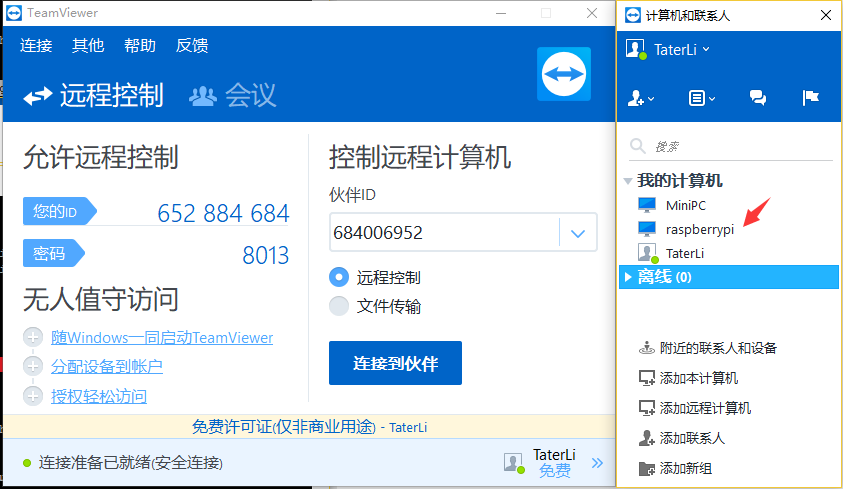Open the 帮助 menu
The width and height of the screenshot is (843, 489).
click(x=140, y=45)
